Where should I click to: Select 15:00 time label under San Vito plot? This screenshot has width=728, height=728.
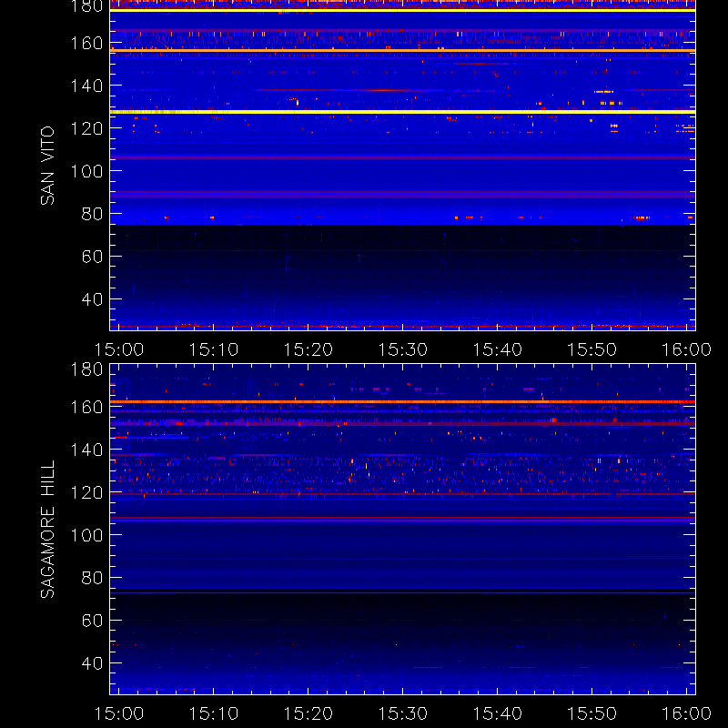click(x=119, y=349)
